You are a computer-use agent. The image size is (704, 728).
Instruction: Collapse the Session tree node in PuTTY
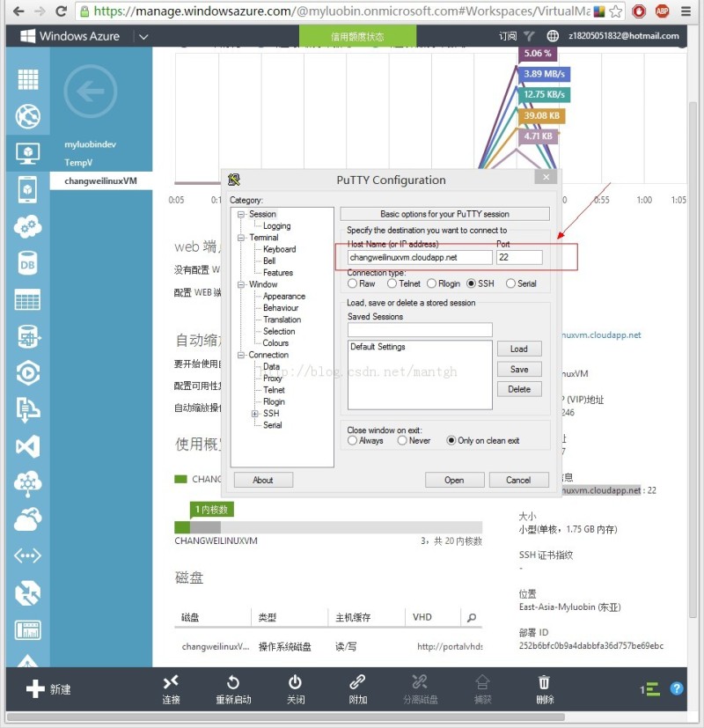[x=241, y=214]
